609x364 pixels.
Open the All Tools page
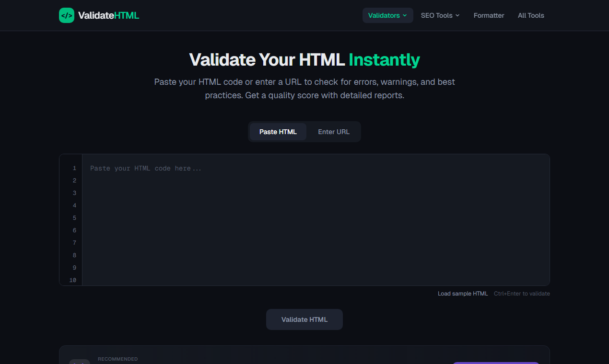click(x=531, y=15)
